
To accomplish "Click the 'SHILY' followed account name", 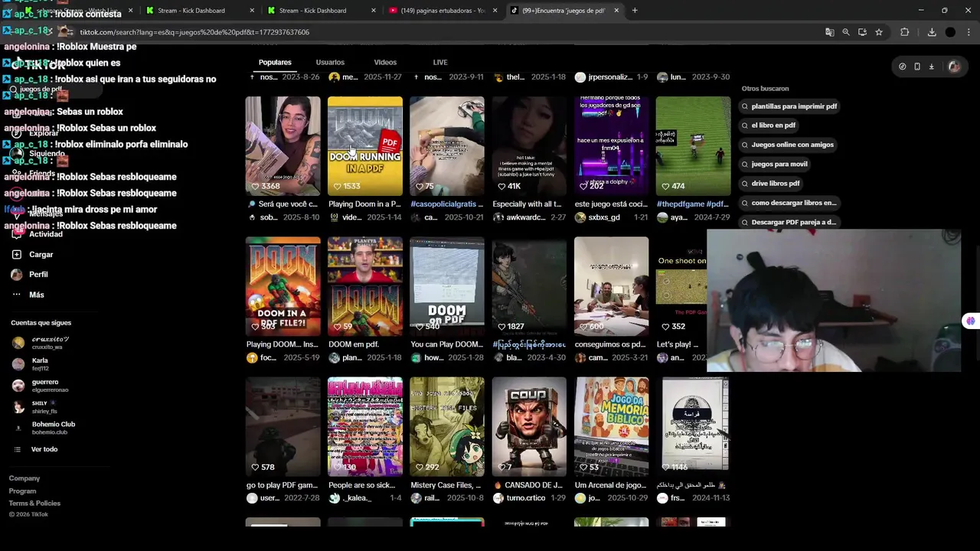I will (x=40, y=403).
